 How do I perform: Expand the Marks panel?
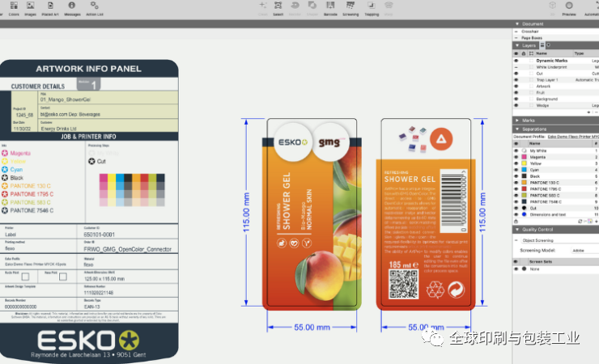[517, 120]
